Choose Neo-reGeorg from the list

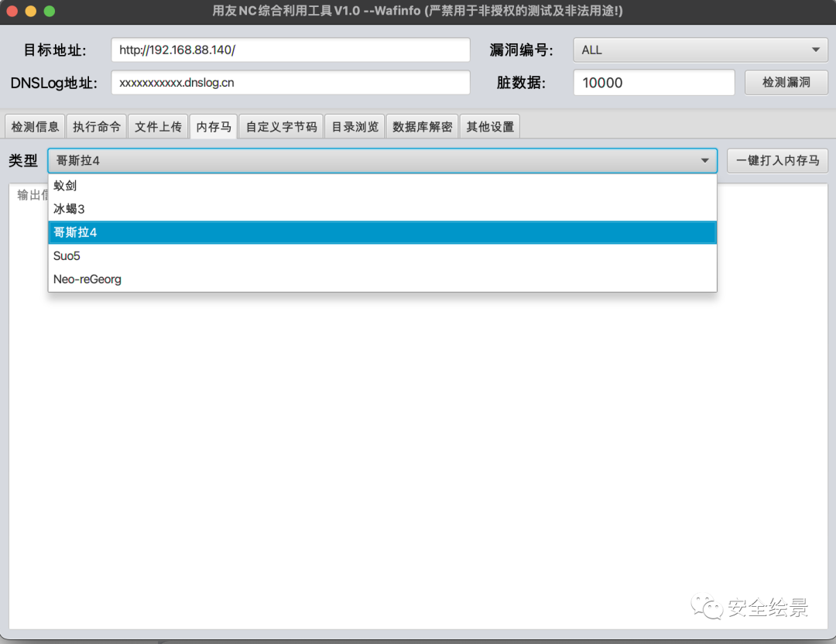[x=382, y=279]
